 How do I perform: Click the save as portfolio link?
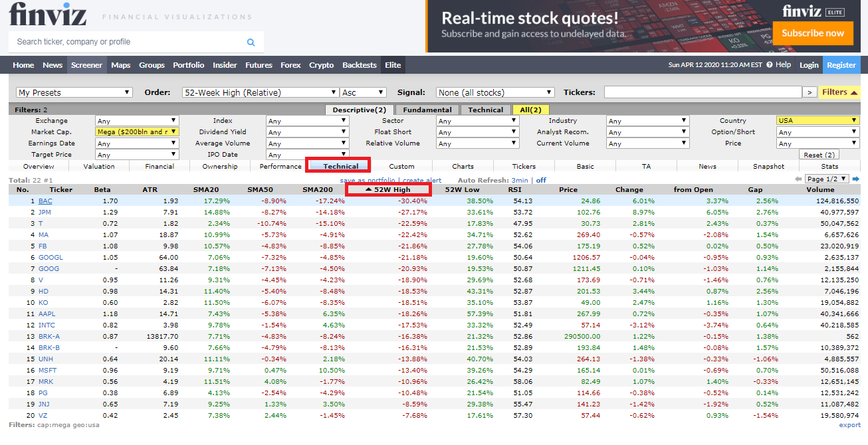pyautogui.click(x=369, y=180)
